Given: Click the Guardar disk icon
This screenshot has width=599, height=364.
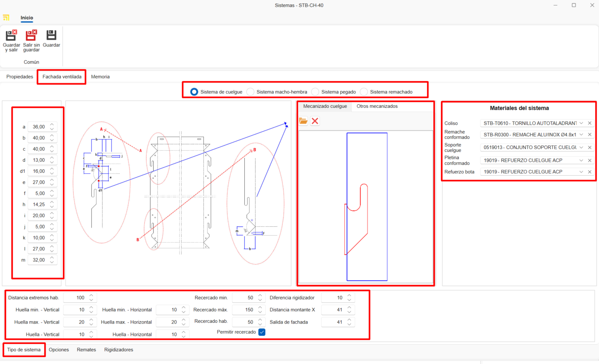Looking at the screenshot, I should 51,36.
